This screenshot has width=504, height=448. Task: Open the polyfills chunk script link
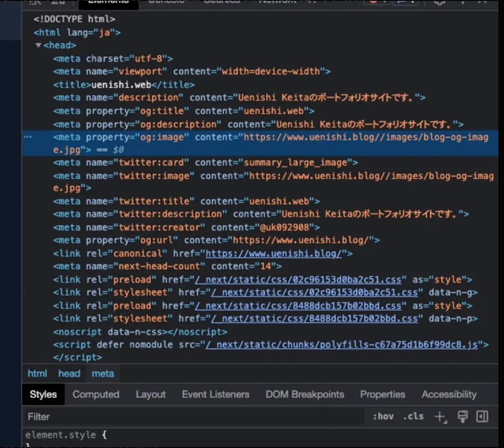point(341,345)
